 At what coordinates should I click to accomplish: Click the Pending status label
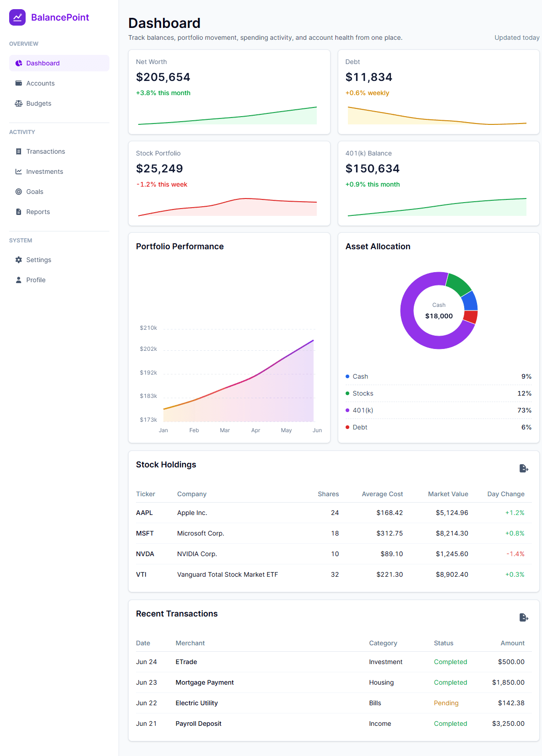click(x=446, y=703)
